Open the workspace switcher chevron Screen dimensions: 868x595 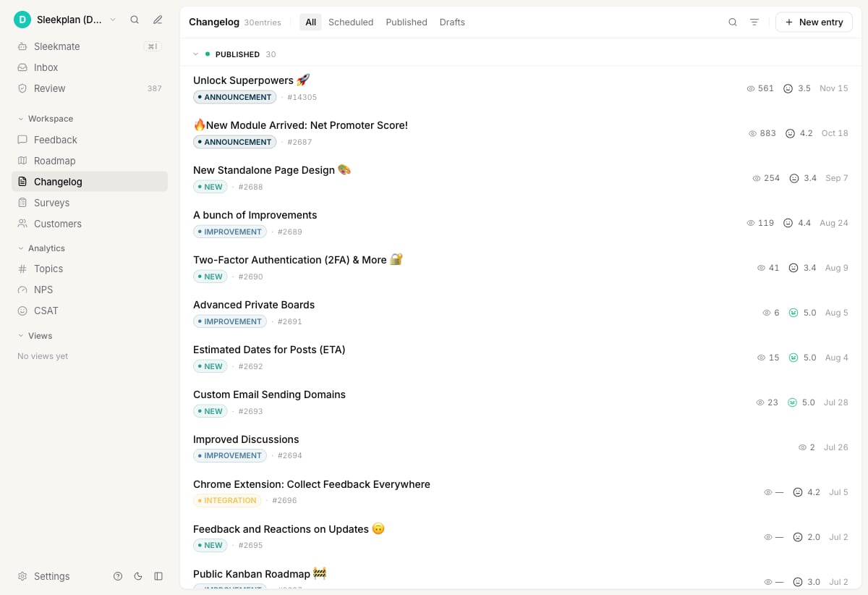click(x=113, y=20)
